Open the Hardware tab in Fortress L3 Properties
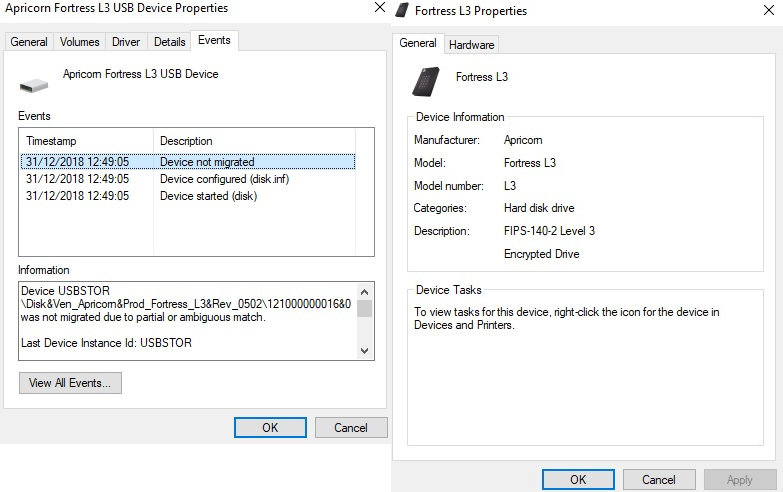The height and width of the screenshot is (492, 783). pyautogui.click(x=471, y=45)
